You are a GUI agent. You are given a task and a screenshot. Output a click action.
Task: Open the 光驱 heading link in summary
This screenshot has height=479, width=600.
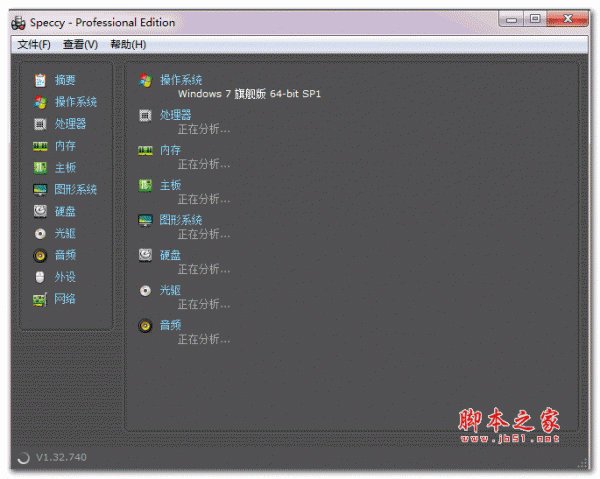pyautogui.click(x=170, y=290)
